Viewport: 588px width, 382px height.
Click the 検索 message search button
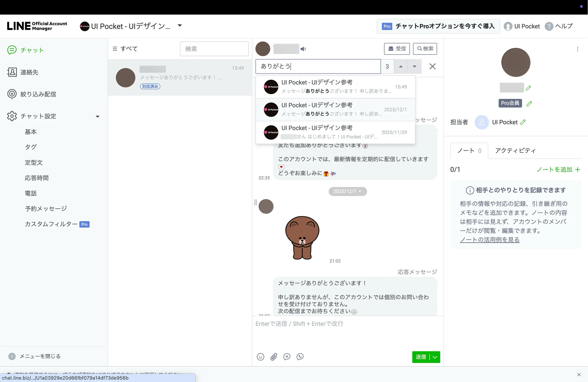pyautogui.click(x=425, y=49)
